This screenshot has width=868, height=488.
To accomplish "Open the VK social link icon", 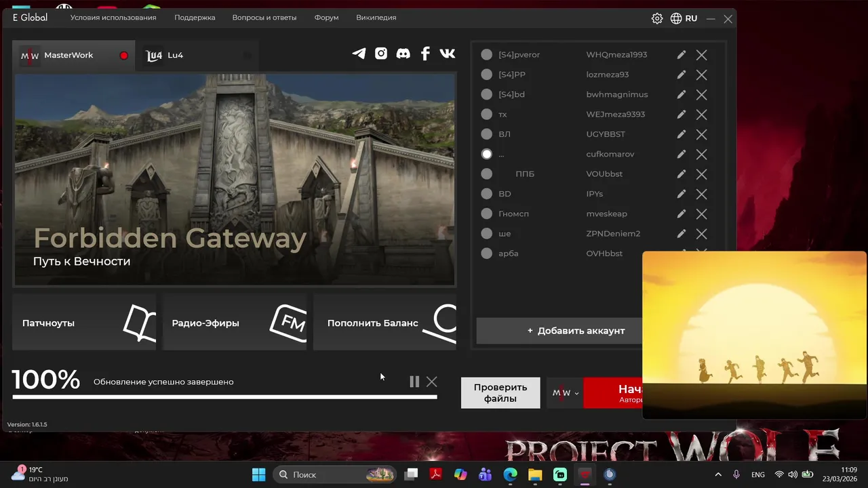I will click(x=448, y=54).
